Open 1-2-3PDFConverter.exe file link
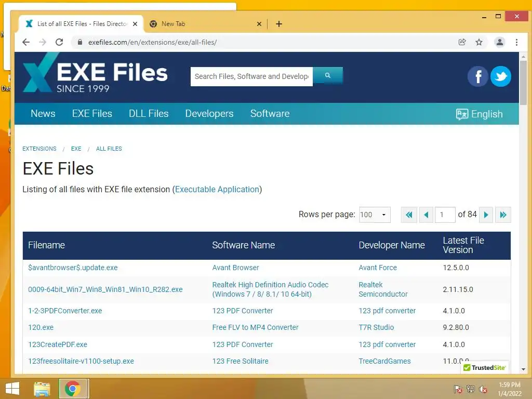 [x=65, y=311]
